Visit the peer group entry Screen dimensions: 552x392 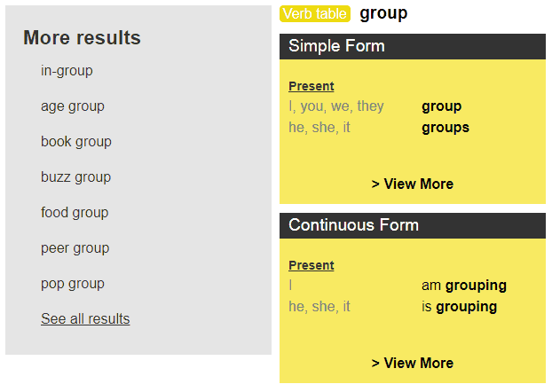point(75,248)
